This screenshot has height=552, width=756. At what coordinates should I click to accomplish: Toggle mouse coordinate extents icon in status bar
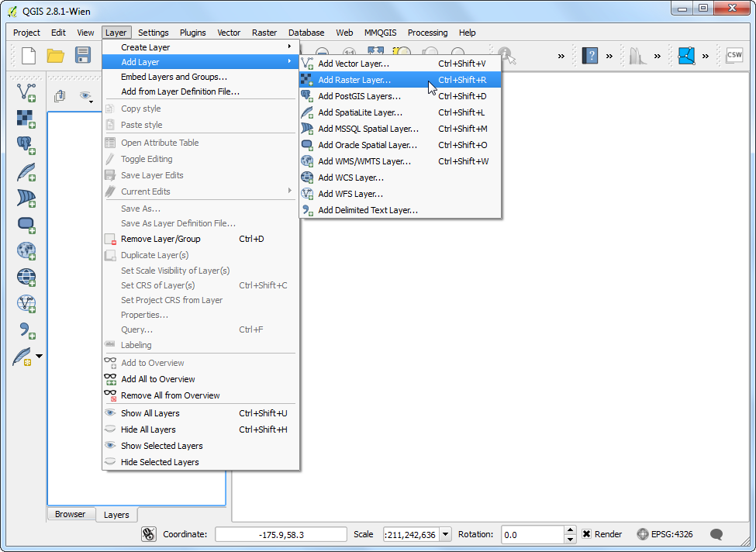pos(149,534)
